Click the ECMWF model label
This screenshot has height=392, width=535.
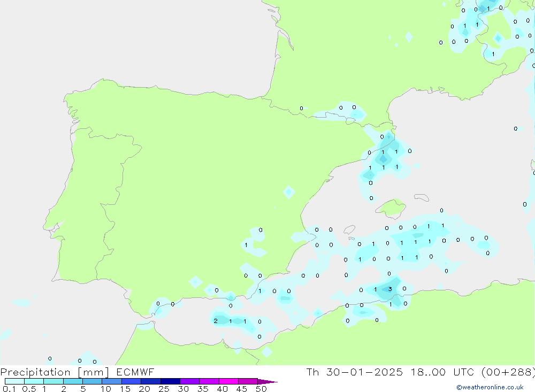[x=135, y=372]
